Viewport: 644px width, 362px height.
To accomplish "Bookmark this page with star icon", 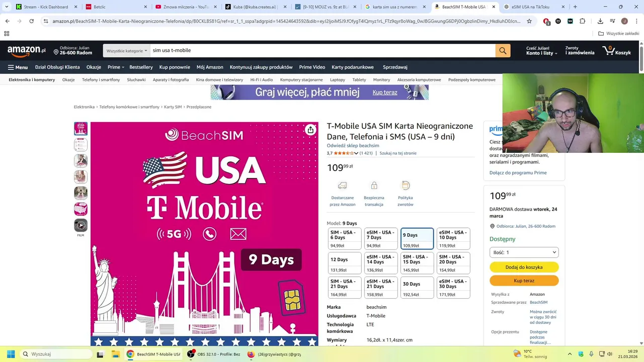I will [529, 21].
